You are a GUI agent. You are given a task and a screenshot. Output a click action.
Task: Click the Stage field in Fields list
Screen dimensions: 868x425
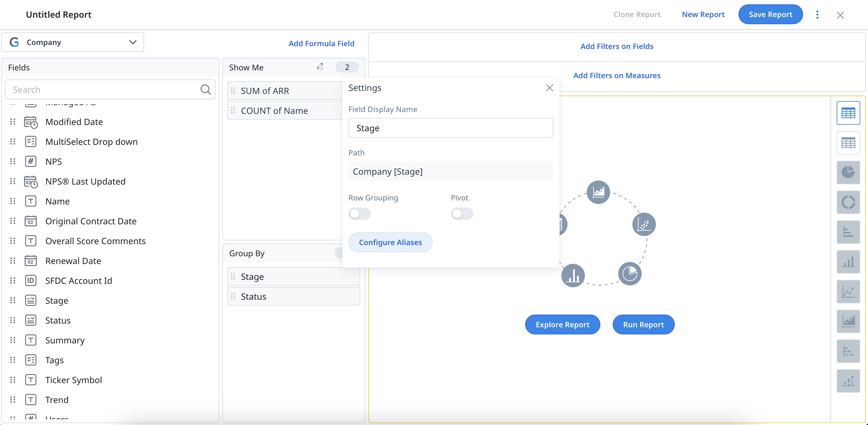pos(57,301)
